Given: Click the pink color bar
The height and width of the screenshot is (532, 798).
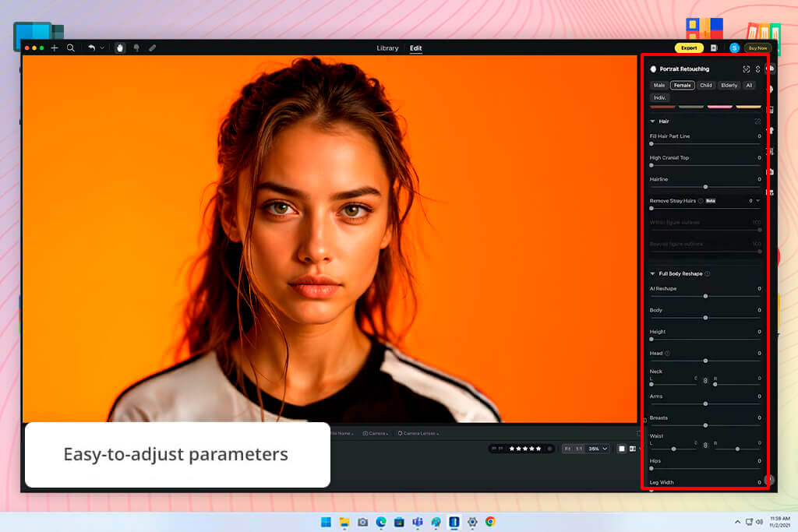Looking at the screenshot, I should click(719, 107).
